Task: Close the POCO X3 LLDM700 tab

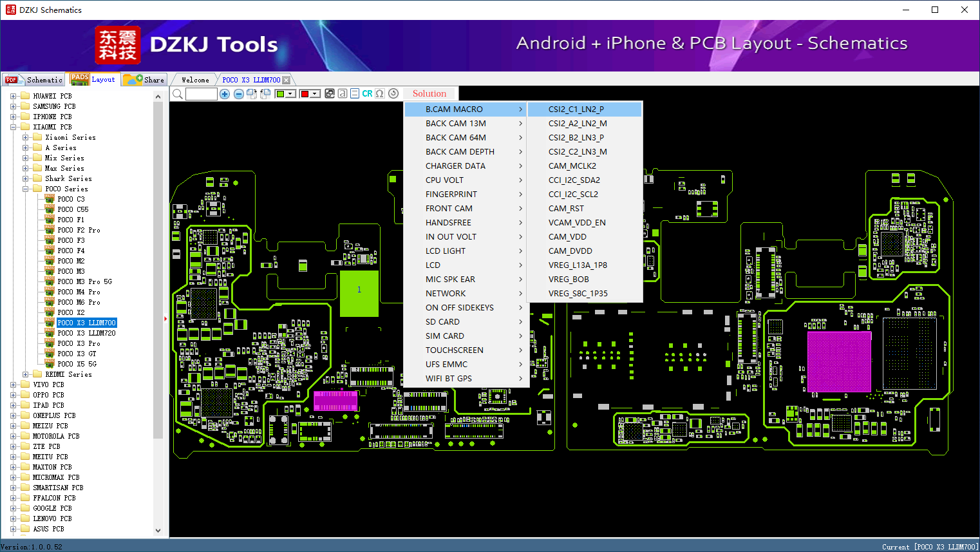Action: (287, 80)
